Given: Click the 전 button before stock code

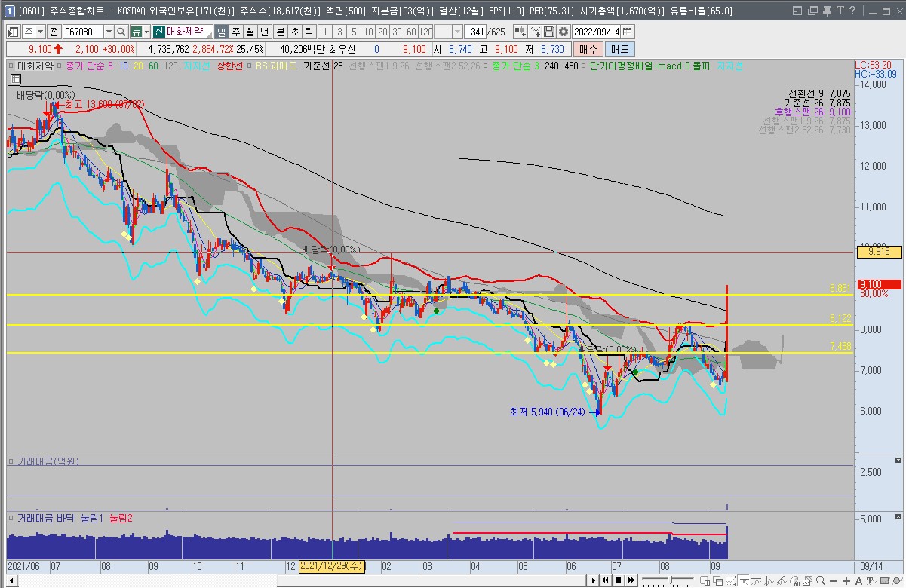Looking at the screenshot, I should coord(54,32).
